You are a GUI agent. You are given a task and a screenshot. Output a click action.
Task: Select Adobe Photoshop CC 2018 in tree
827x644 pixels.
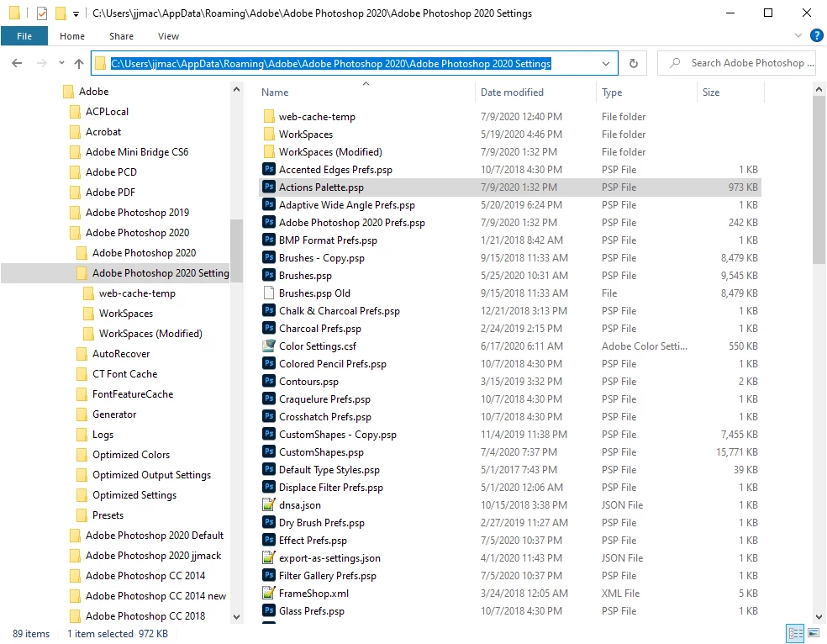coord(145,615)
